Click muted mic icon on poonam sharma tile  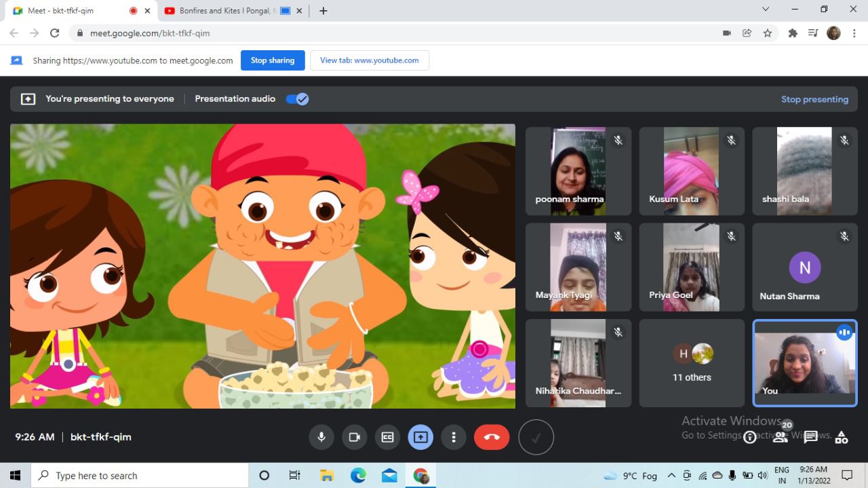(x=618, y=140)
